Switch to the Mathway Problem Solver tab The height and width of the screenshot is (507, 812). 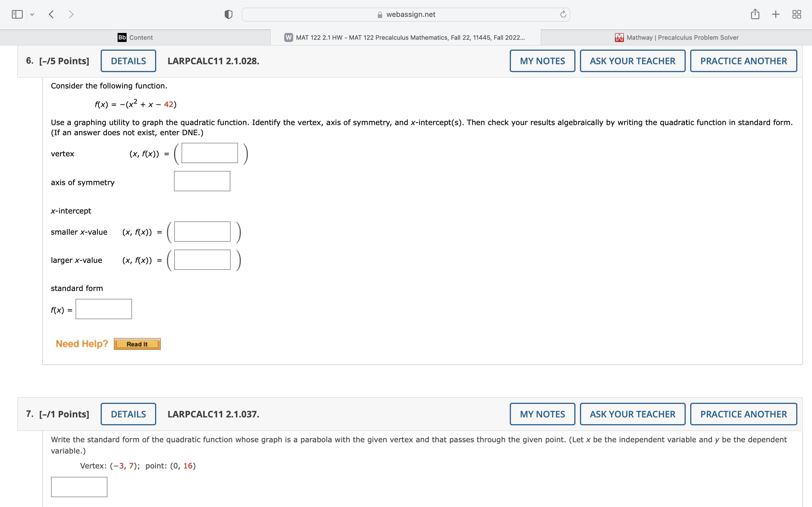pyautogui.click(x=676, y=37)
